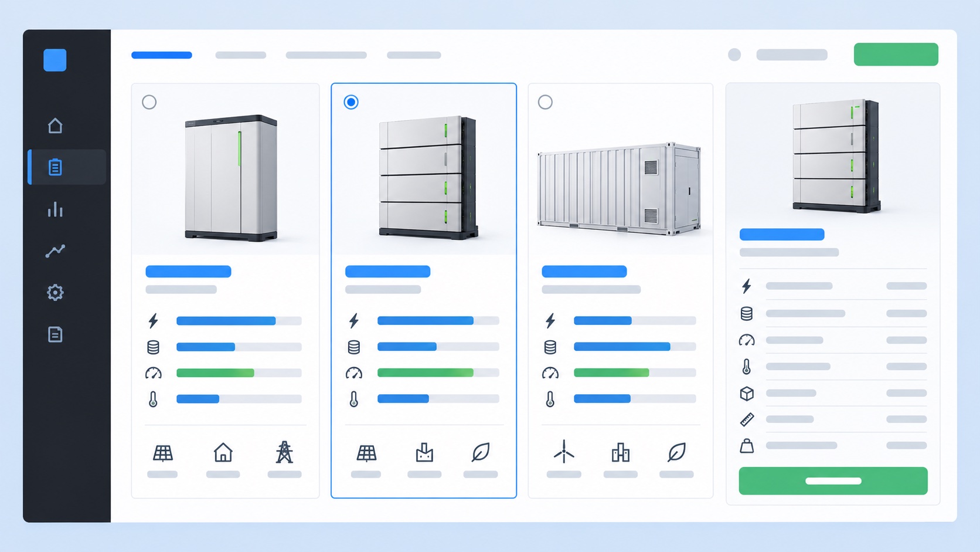Screen dimensions: 980x552
Task: Click the container card thermometer icon
Action: tap(550, 399)
